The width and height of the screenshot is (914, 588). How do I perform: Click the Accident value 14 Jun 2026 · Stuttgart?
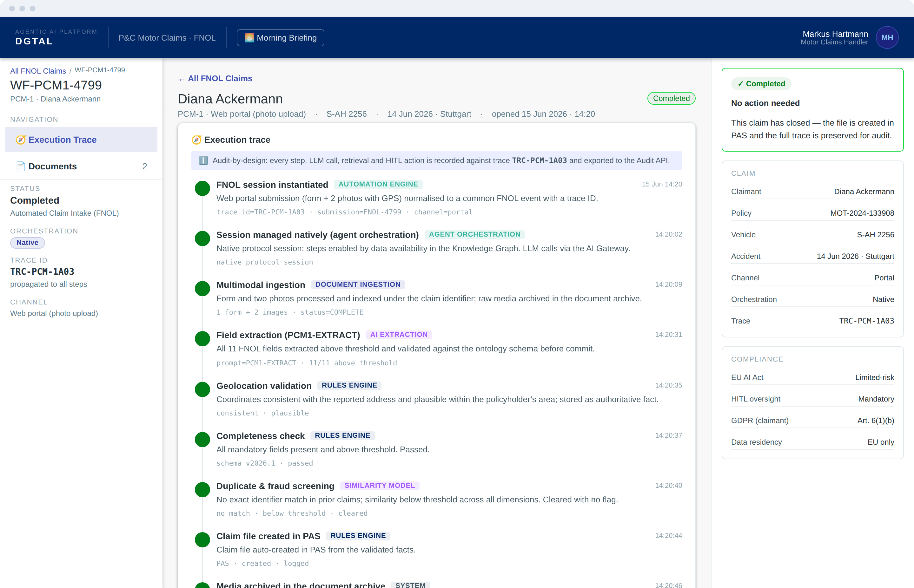855,256
